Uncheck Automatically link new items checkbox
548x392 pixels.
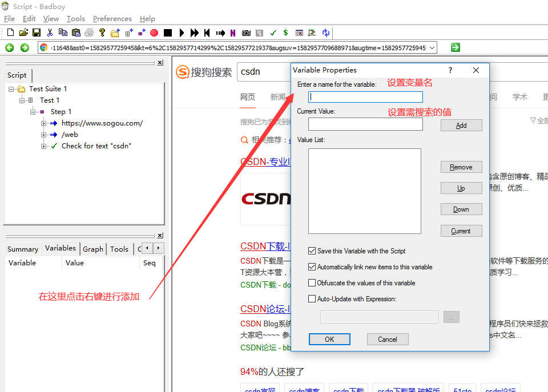tap(312, 266)
